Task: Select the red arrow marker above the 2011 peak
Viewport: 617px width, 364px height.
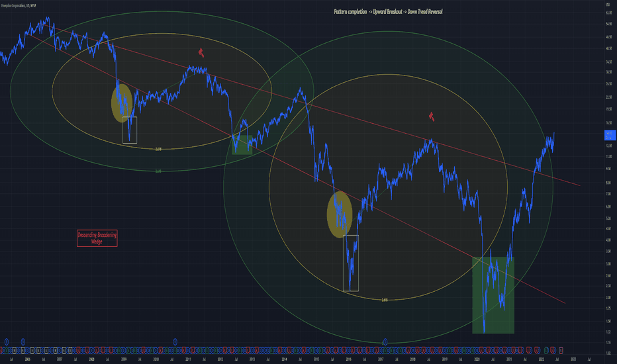Action: point(201,52)
